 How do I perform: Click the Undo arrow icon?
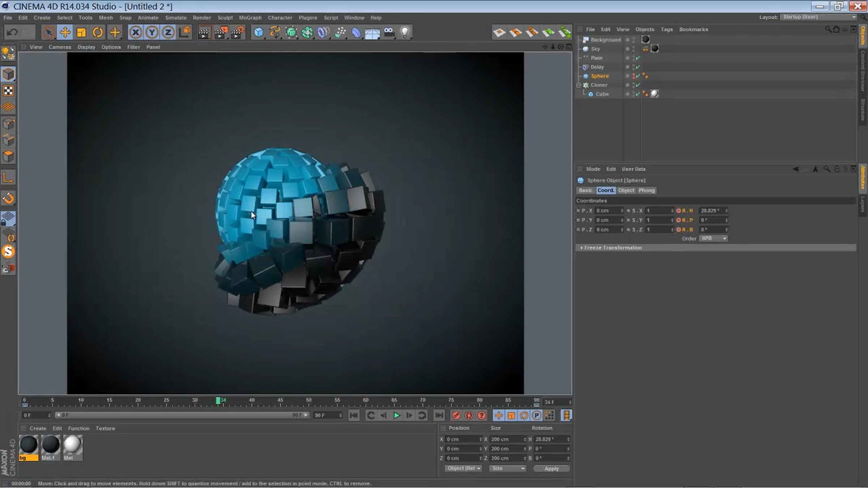(x=12, y=33)
